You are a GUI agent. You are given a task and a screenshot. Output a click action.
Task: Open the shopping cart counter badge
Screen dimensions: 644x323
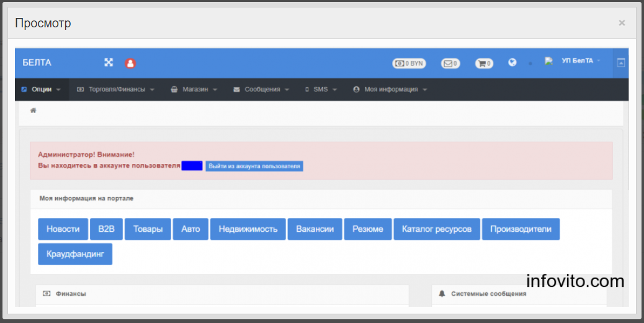click(x=484, y=63)
